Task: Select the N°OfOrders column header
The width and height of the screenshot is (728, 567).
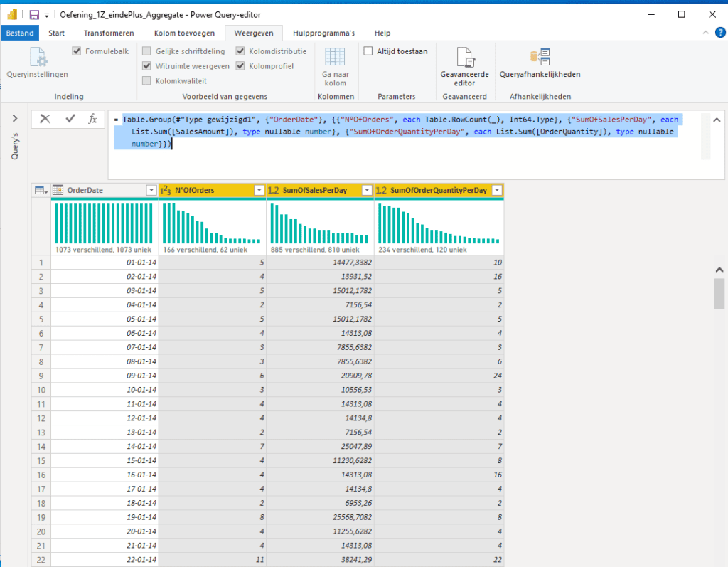Action: pos(212,190)
